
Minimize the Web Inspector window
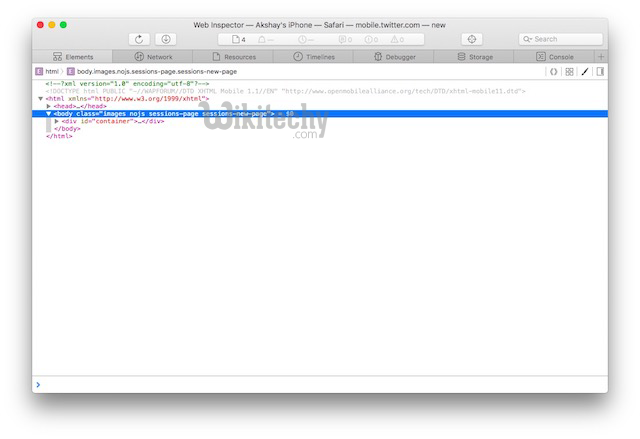pos(52,25)
